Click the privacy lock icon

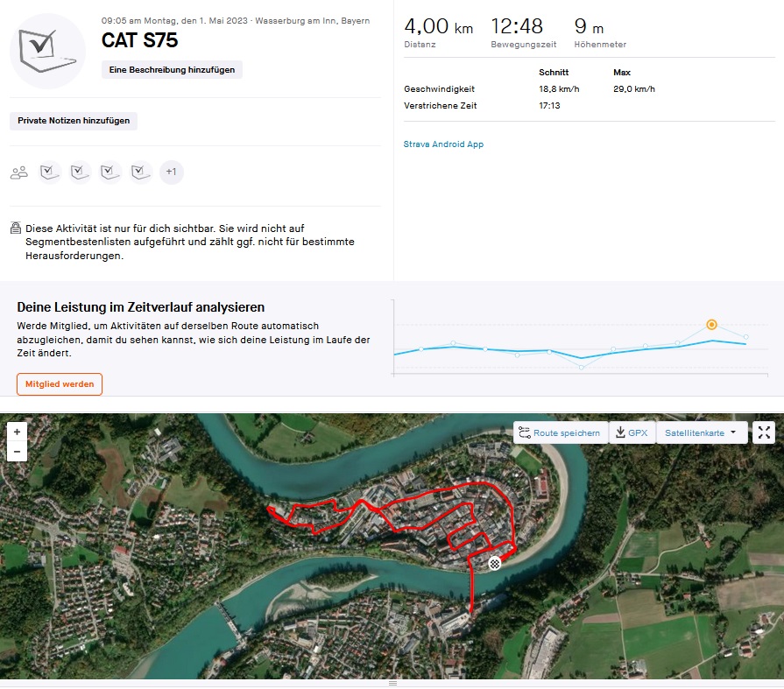(16, 228)
